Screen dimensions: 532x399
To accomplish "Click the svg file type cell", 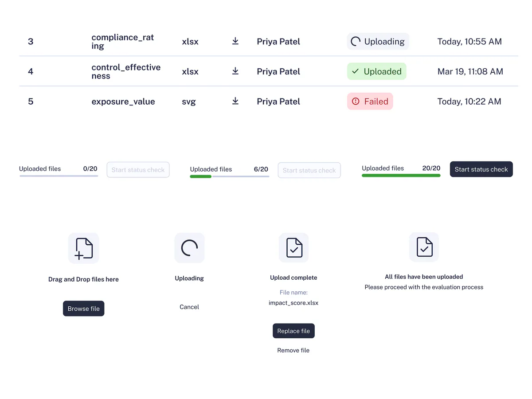I will (x=189, y=102).
